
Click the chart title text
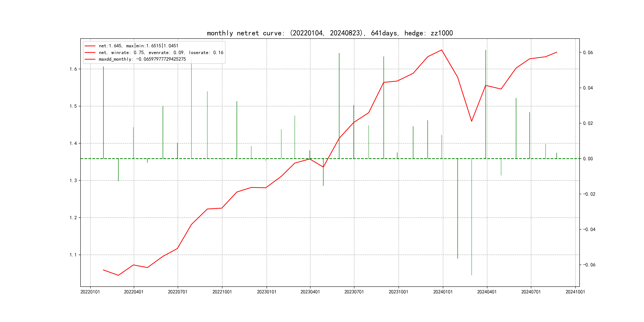330,33
